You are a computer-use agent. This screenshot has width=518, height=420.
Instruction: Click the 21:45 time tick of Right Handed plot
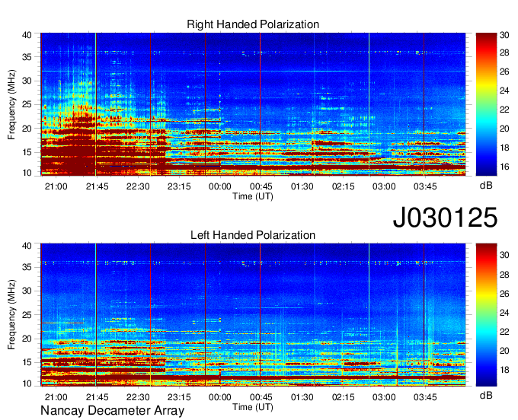coord(98,186)
